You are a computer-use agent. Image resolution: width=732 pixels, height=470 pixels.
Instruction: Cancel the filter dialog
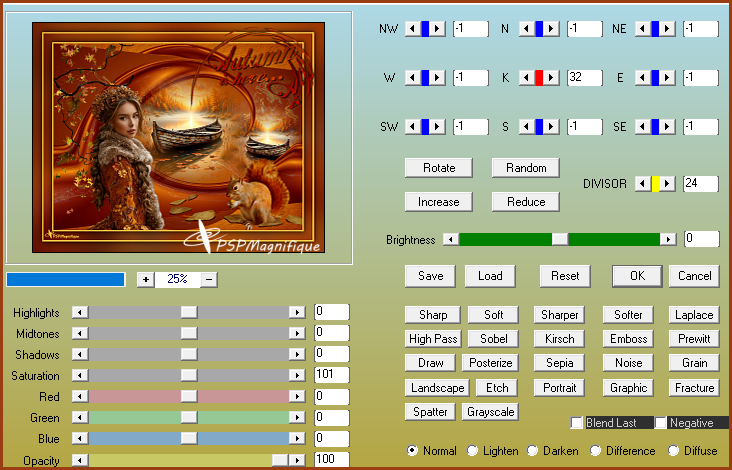tap(694, 276)
